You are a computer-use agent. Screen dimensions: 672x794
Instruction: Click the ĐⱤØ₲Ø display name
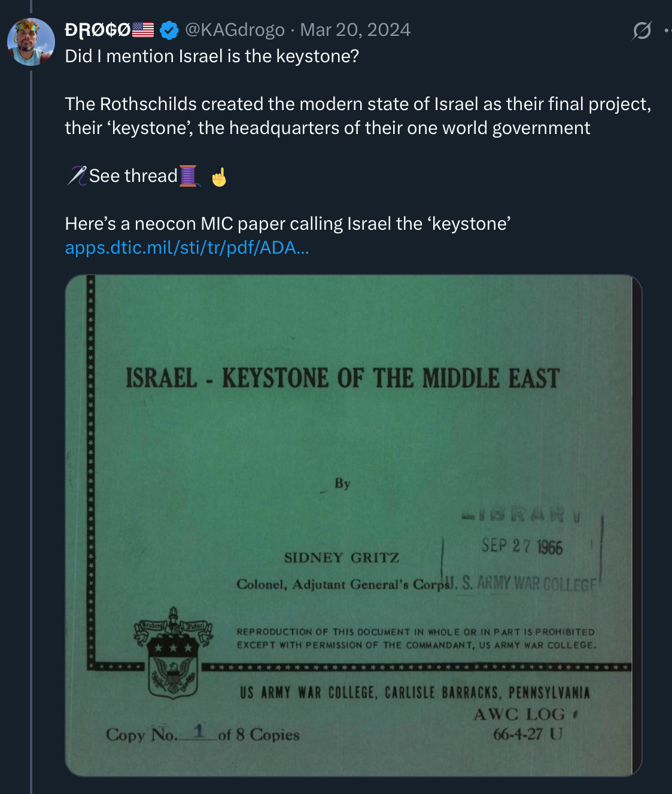pos(98,30)
